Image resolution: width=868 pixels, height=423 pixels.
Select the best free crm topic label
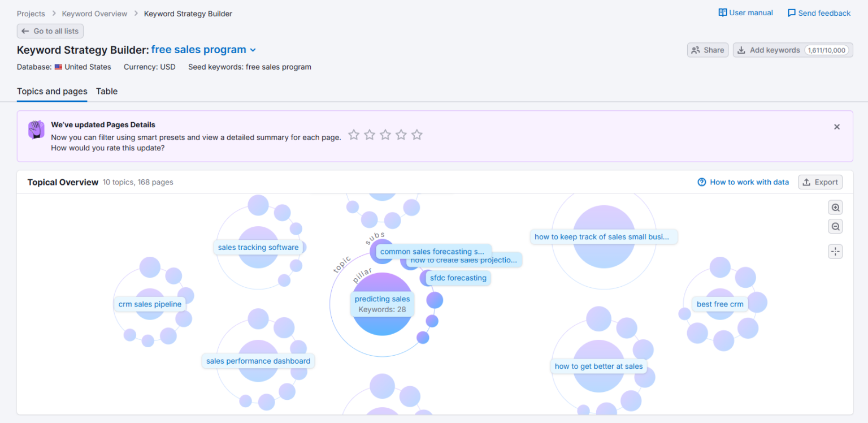tap(719, 304)
